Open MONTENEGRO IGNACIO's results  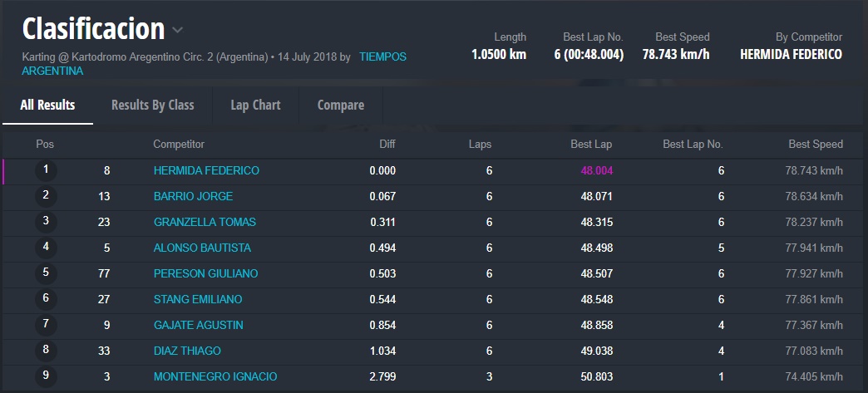215,376
